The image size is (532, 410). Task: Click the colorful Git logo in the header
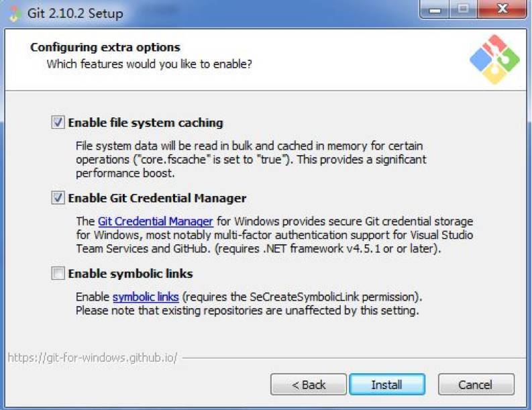click(x=494, y=60)
